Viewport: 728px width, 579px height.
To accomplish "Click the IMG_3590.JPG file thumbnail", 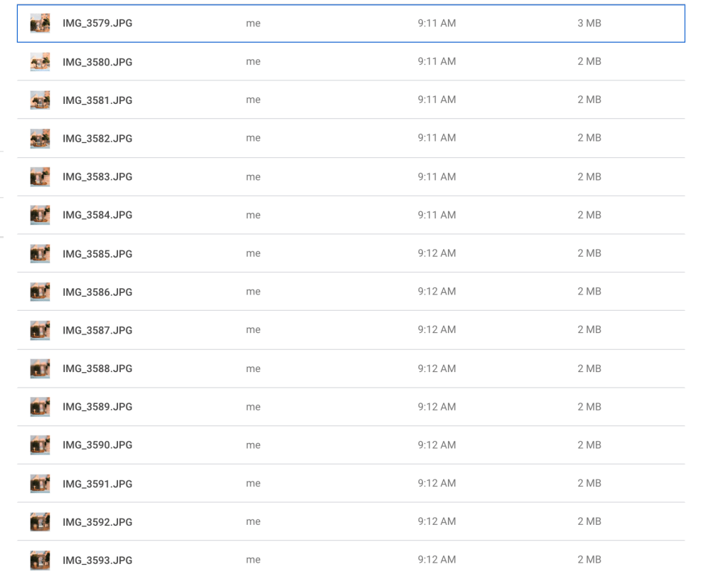I will (x=40, y=445).
